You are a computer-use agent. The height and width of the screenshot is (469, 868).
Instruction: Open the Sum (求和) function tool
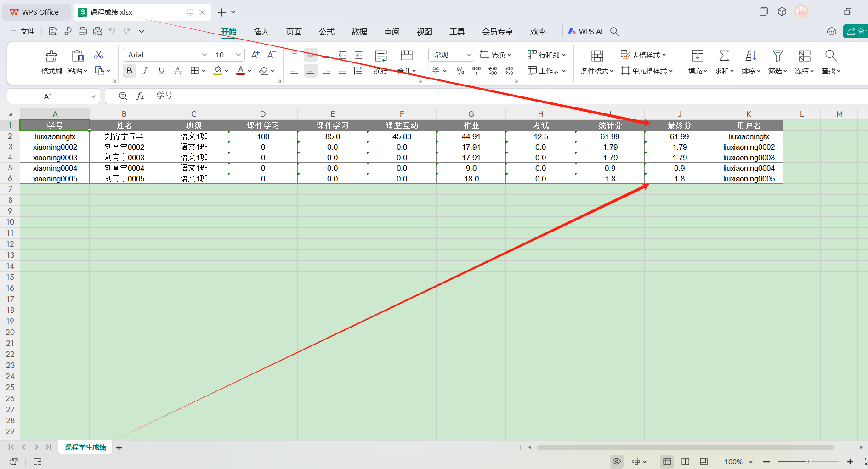click(724, 56)
